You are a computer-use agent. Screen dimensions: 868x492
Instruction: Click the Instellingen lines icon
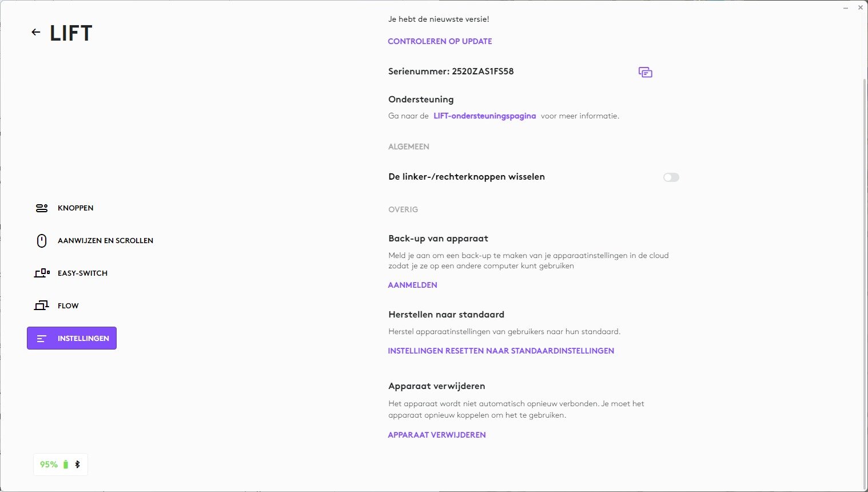42,339
